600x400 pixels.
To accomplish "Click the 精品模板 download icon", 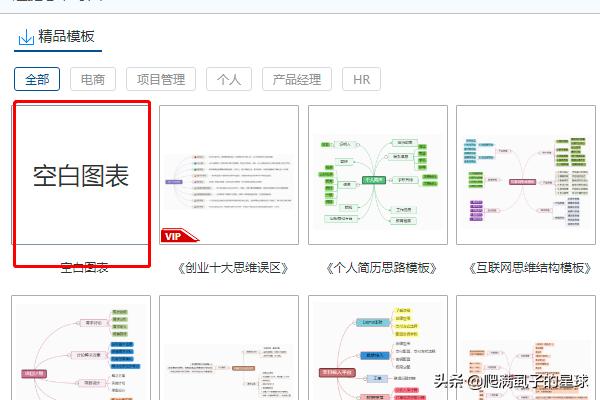I will coord(26,37).
